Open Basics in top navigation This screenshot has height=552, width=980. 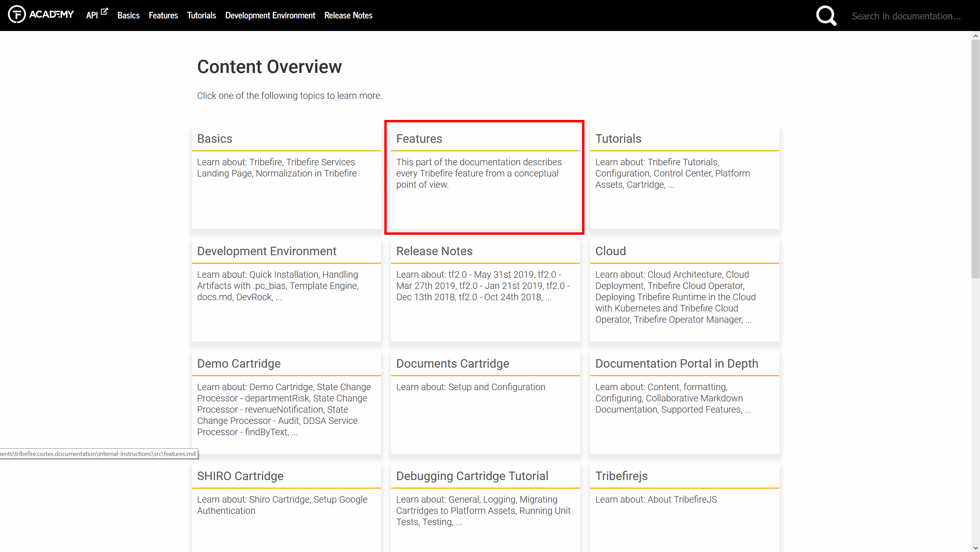pyautogui.click(x=128, y=16)
